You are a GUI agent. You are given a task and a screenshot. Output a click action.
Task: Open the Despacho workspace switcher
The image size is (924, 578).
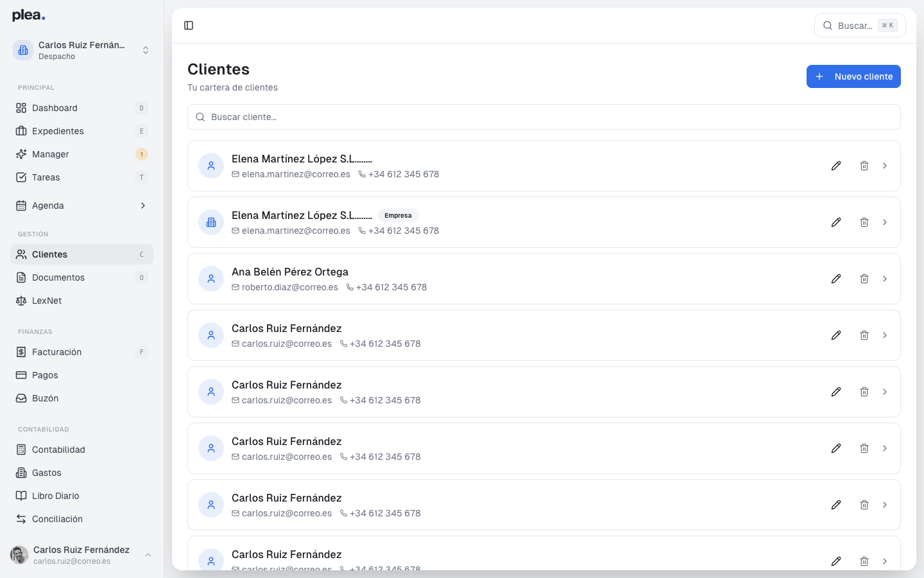81,50
